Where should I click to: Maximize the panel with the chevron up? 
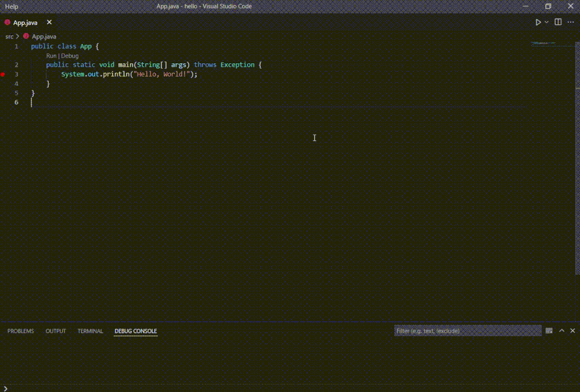pyautogui.click(x=561, y=330)
